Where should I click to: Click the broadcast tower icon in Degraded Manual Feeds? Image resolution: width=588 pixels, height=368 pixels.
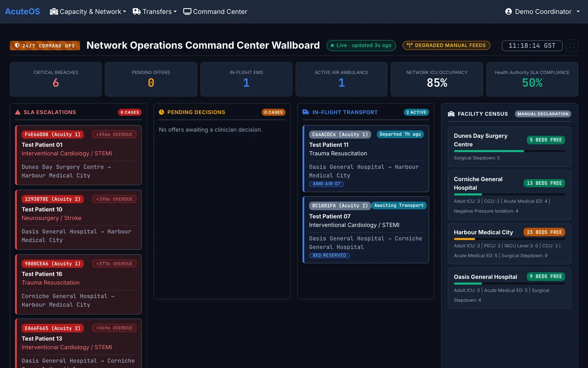410,45
